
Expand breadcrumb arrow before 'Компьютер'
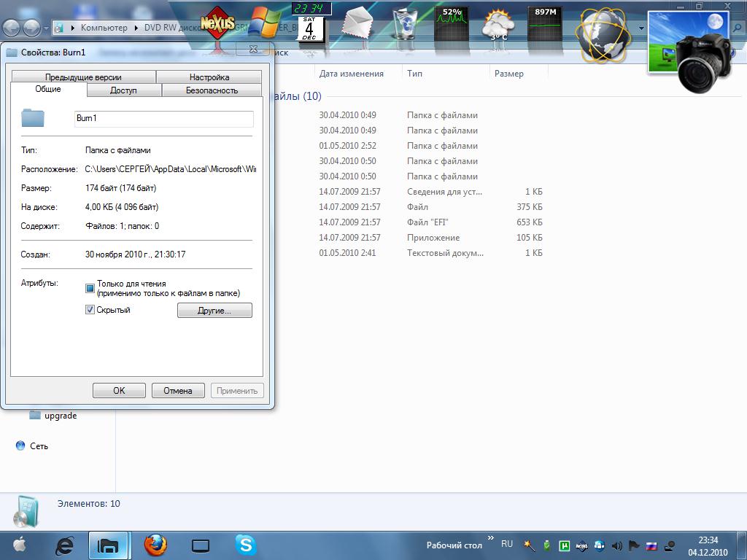tap(73, 28)
